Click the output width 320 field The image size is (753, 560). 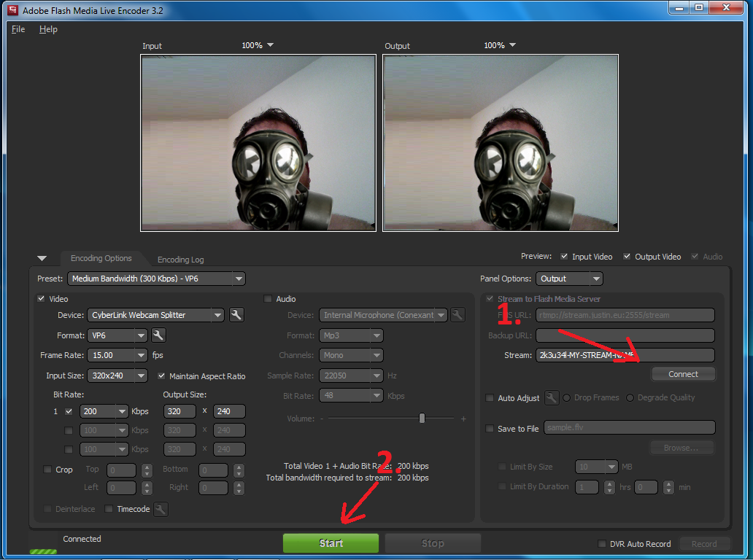click(179, 411)
